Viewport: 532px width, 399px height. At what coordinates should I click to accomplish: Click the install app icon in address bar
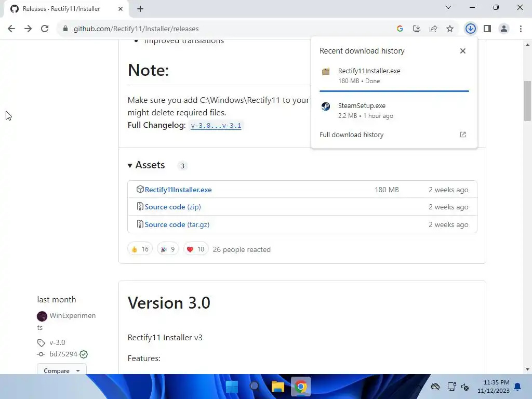coord(417,29)
